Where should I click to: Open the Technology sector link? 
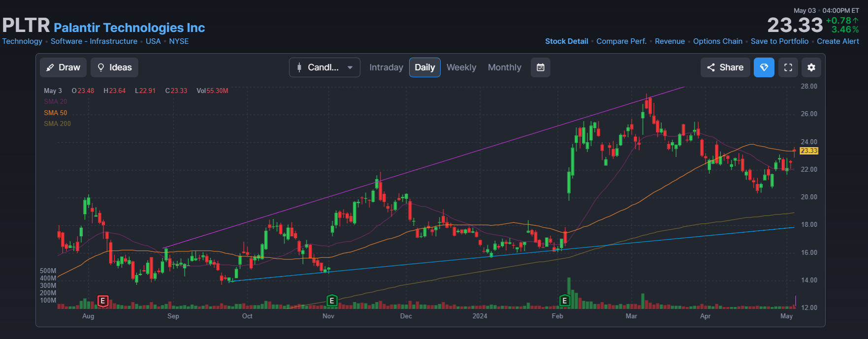(22, 41)
